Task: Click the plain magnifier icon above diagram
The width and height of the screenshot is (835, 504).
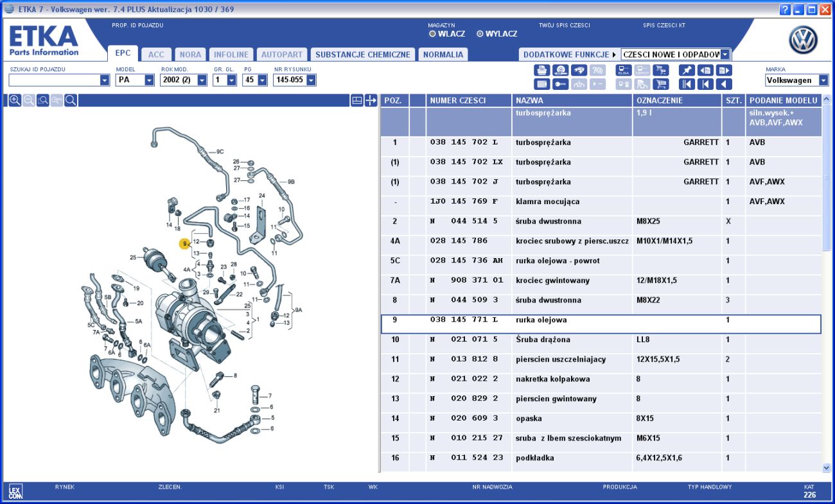Action: click(x=71, y=100)
